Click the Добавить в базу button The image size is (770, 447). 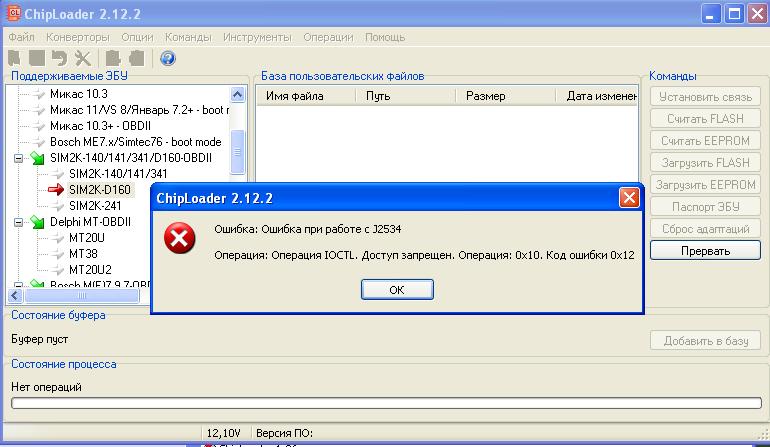tap(706, 340)
